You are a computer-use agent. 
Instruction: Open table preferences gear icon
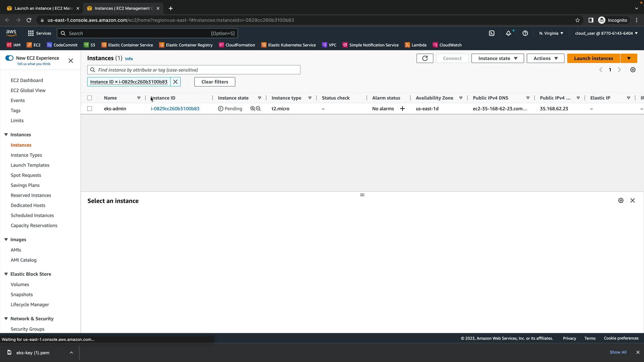pos(633,70)
